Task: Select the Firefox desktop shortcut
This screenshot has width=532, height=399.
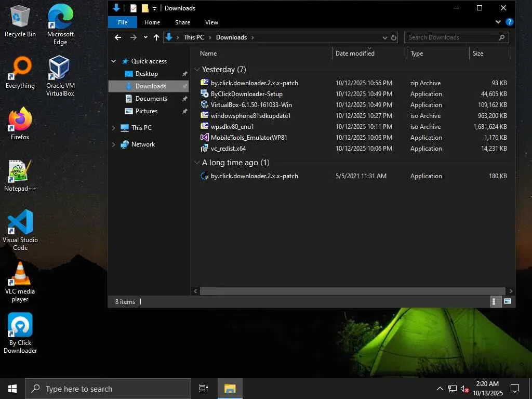Action: [20, 124]
